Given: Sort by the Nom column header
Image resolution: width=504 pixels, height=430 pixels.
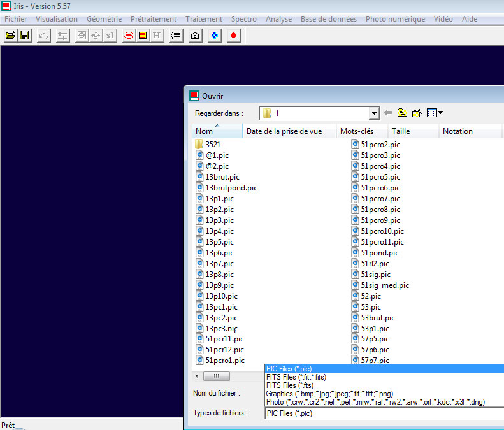Looking at the screenshot, I should click(217, 131).
